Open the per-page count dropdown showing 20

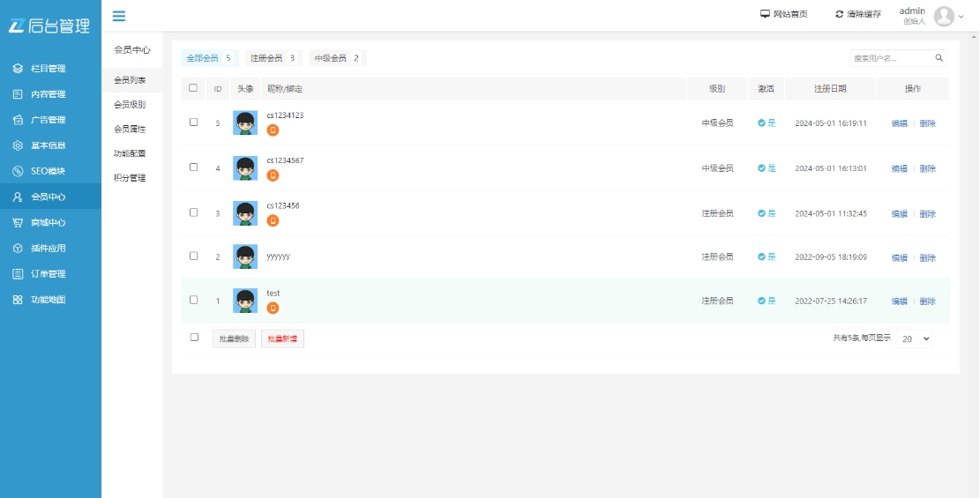tap(914, 338)
